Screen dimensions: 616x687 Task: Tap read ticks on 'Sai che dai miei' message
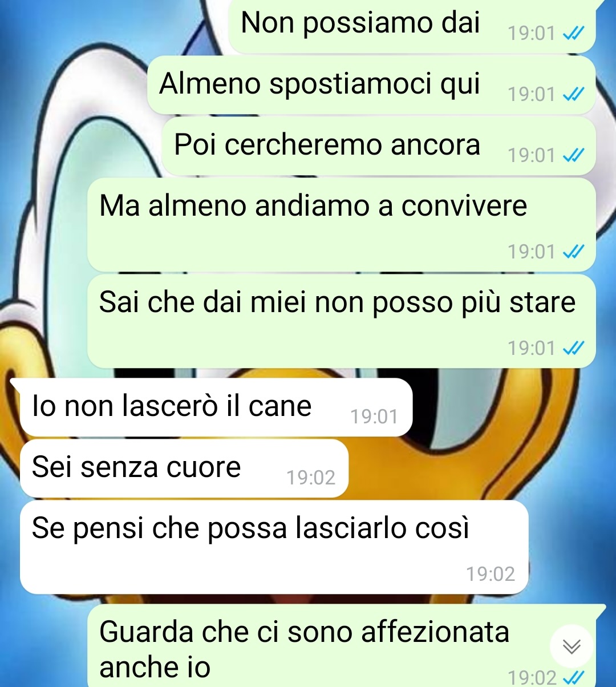573,348
